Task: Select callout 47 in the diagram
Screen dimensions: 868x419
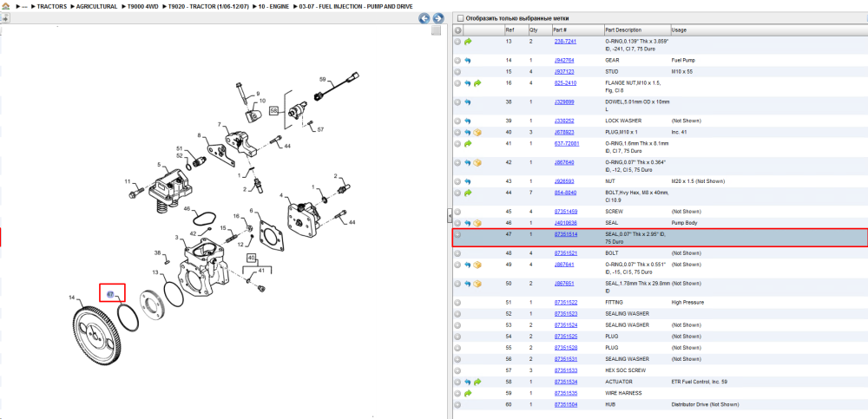Action: tap(110, 294)
